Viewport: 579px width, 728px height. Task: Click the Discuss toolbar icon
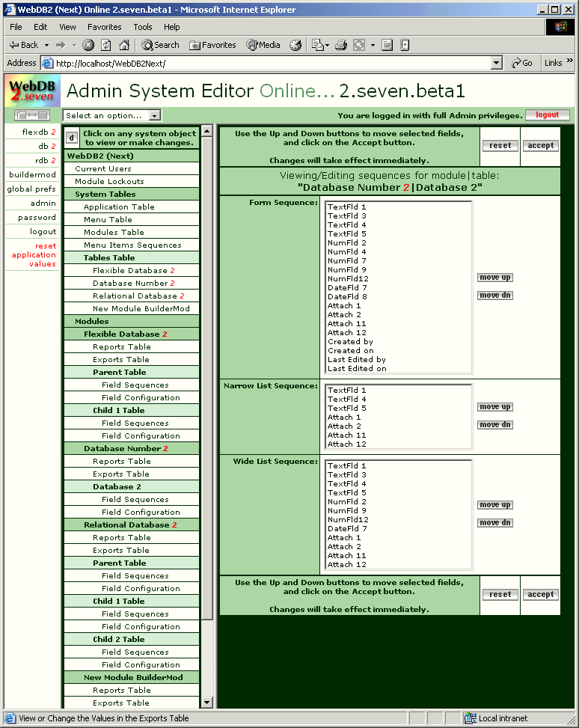(x=387, y=45)
